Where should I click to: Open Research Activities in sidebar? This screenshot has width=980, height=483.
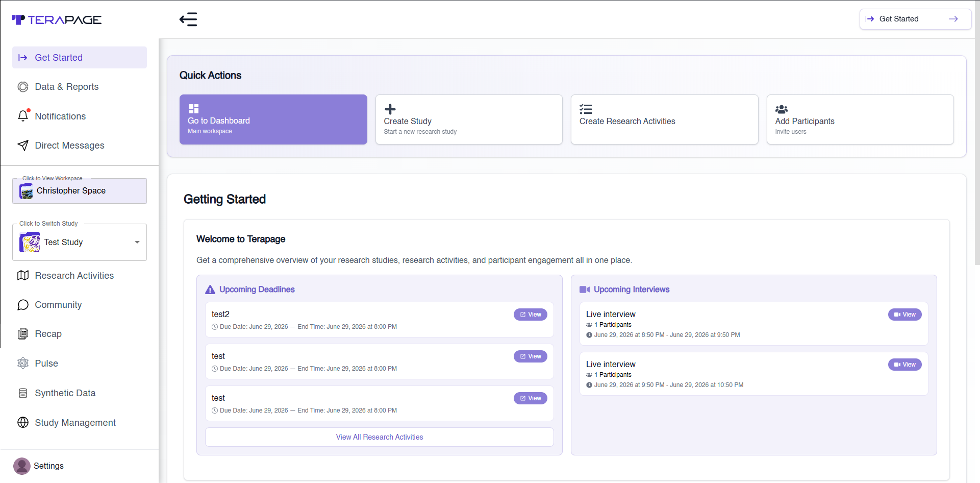pyautogui.click(x=80, y=276)
